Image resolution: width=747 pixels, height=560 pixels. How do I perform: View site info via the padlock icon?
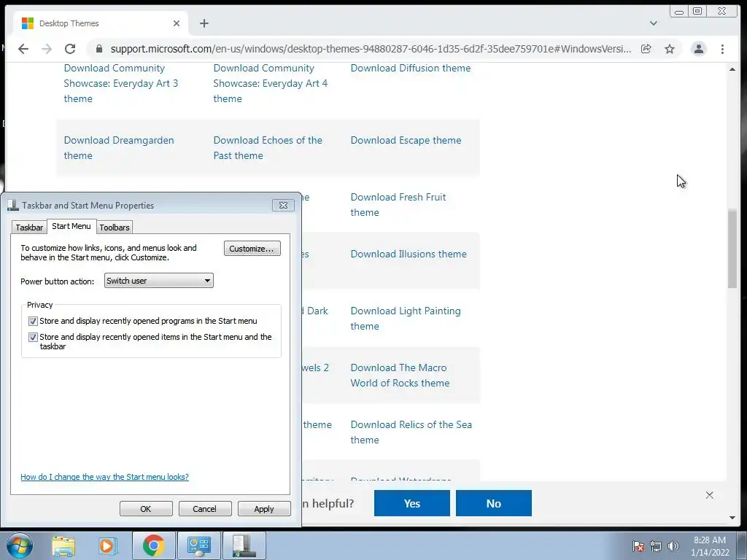point(99,49)
